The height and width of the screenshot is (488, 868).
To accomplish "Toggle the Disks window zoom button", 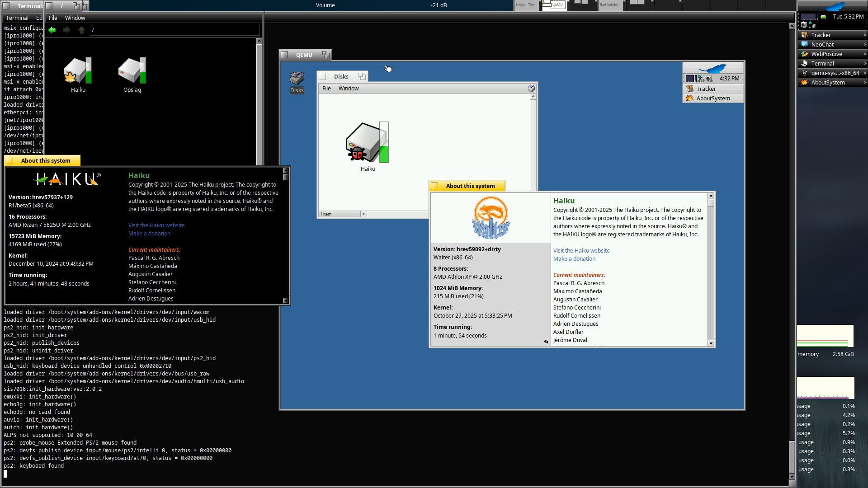I will point(362,76).
